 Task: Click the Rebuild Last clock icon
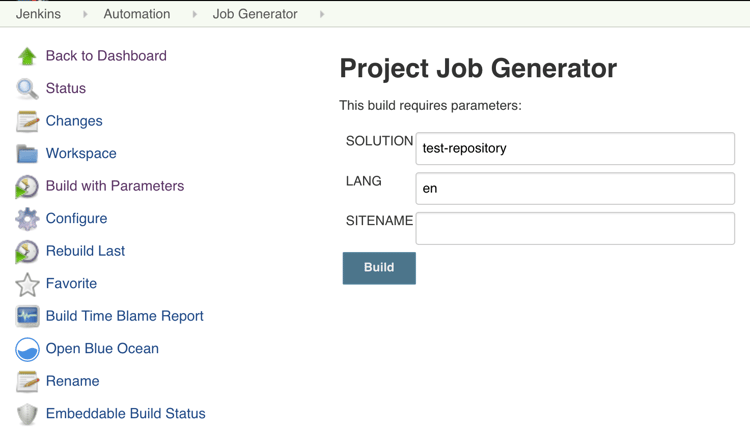coord(27,252)
